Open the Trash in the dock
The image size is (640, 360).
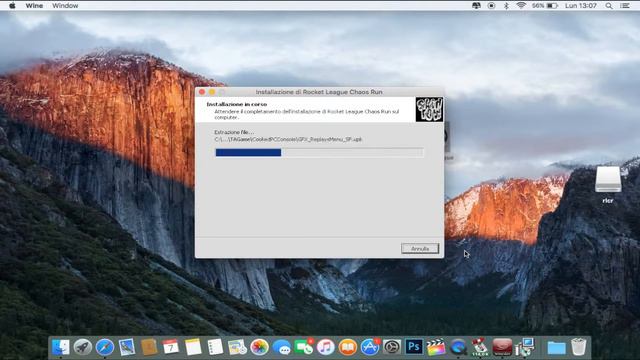click(578, 347)
